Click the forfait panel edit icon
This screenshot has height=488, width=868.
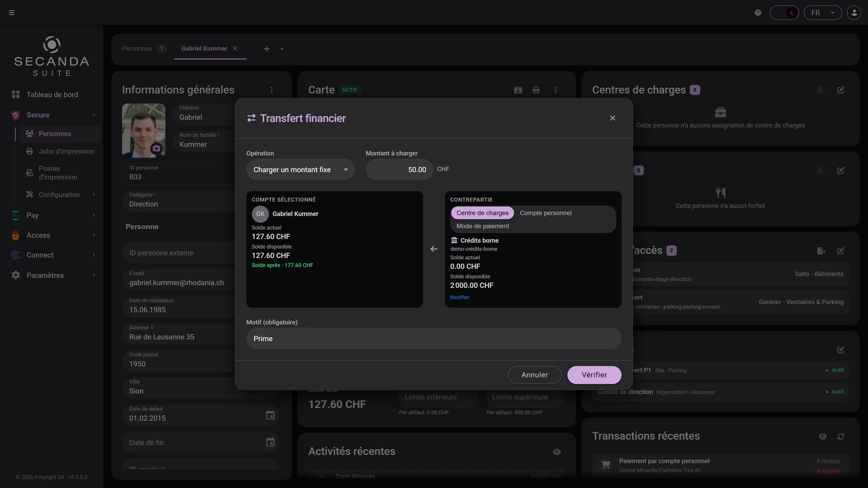coord(841,170)
